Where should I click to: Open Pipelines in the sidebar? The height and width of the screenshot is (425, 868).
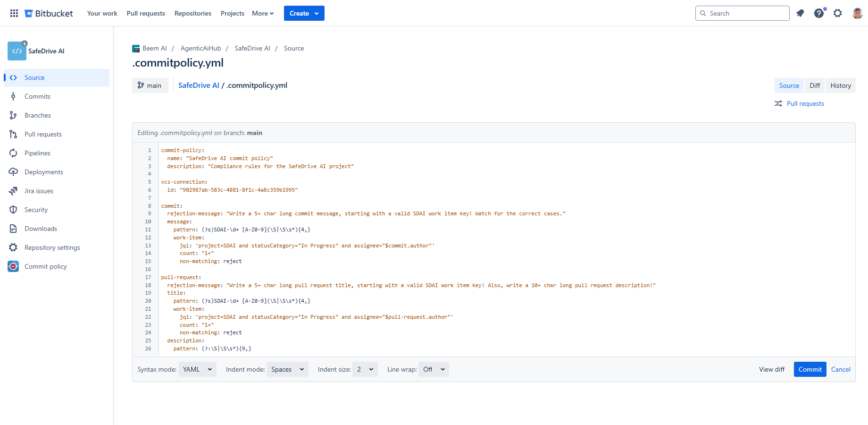click(57, 153)
